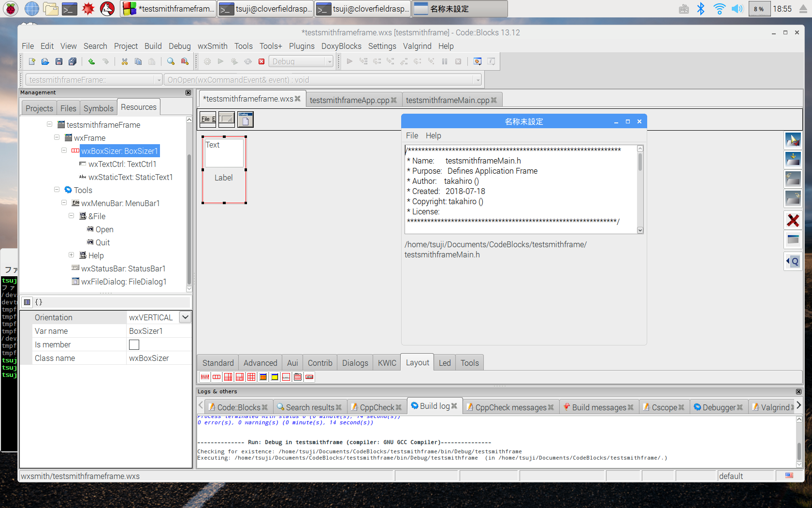
Task: Switch to first tsuji@cloverfieldrasp terminal taskbar button
Action: (x=266, y=9)
